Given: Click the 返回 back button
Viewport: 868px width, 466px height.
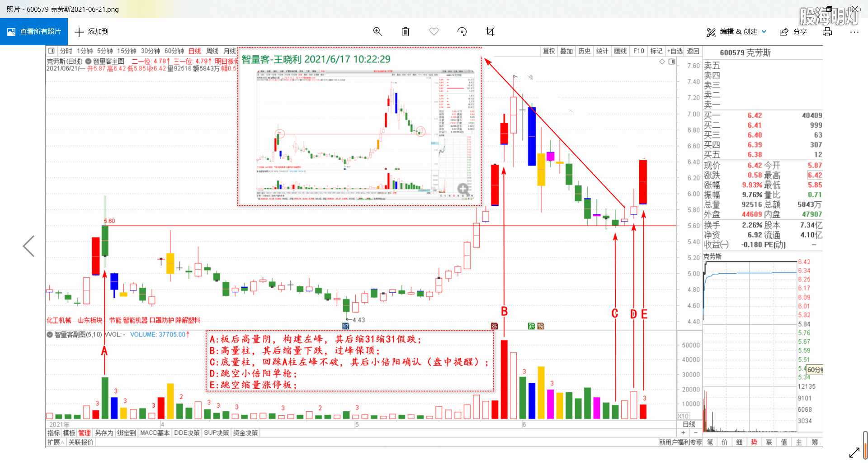Looking at the screenshot, I should [x=693, y=51].
